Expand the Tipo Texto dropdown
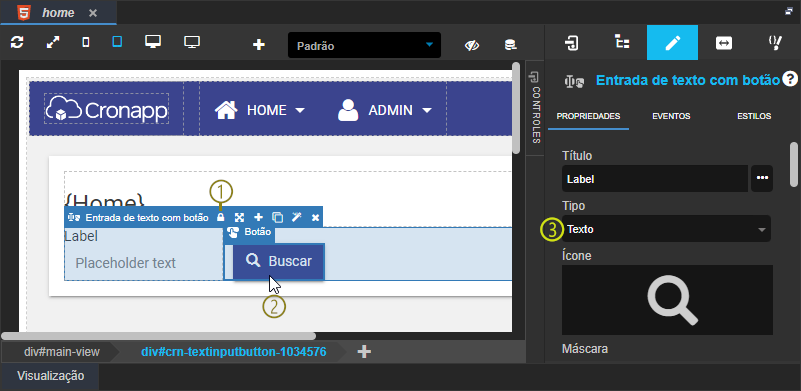The image size is (801, 391). click(666, 229)
